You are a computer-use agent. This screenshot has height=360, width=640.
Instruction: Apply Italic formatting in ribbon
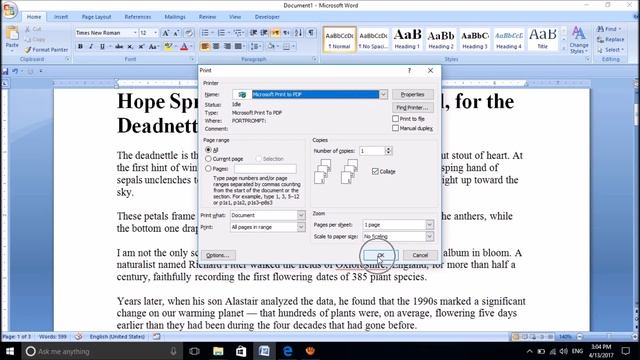coord(91,47)
